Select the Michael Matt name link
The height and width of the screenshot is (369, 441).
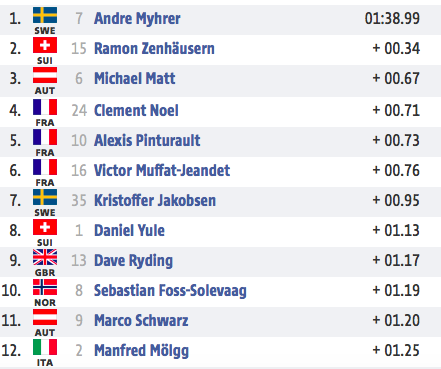pyautogui.click(x=135, y=78)
